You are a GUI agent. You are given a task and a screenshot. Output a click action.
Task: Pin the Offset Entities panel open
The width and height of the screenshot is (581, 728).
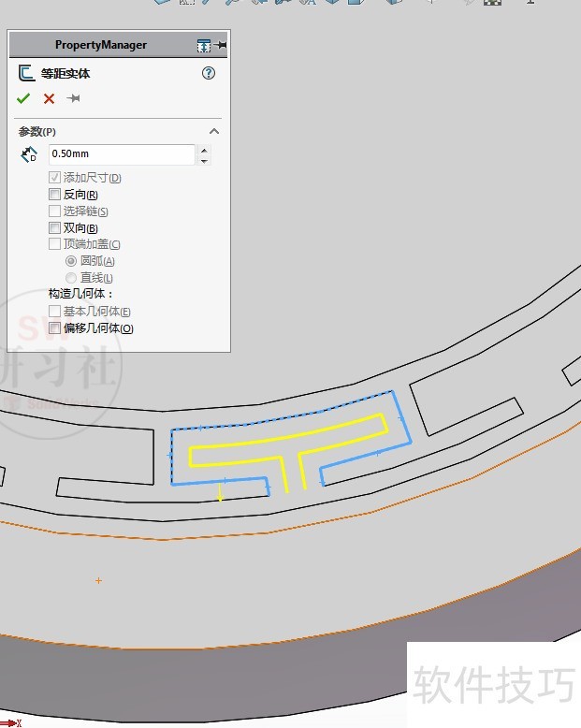click(x=73, y=98)
